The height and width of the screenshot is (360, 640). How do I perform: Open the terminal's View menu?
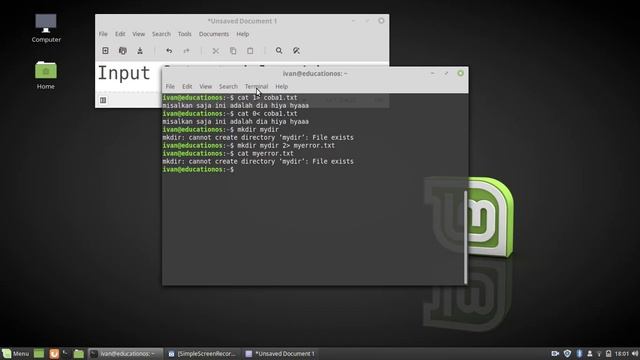tap(205, 87)
